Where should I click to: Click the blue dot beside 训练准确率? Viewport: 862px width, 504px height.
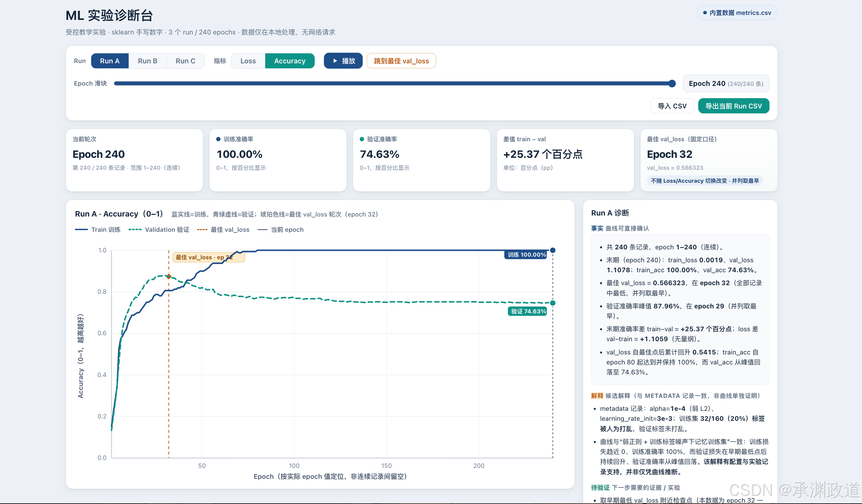[218, 139]
